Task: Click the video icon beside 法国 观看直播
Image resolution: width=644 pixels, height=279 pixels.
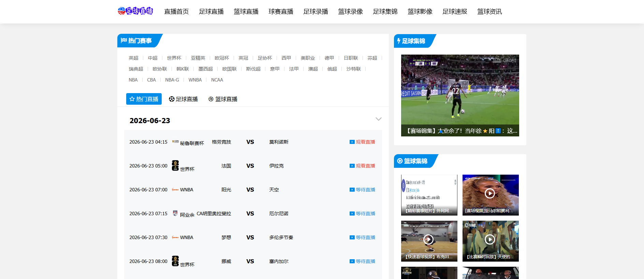Action: coord(352,166)
